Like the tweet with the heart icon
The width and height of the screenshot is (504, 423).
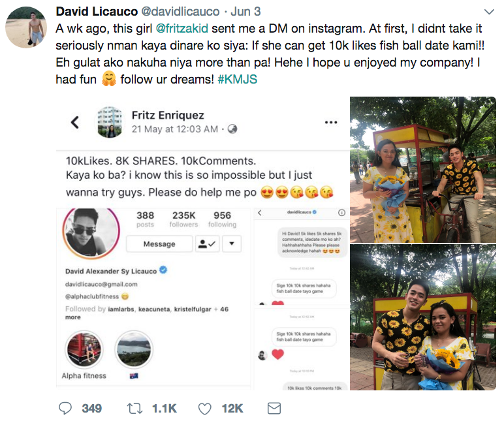coord(205,408)
